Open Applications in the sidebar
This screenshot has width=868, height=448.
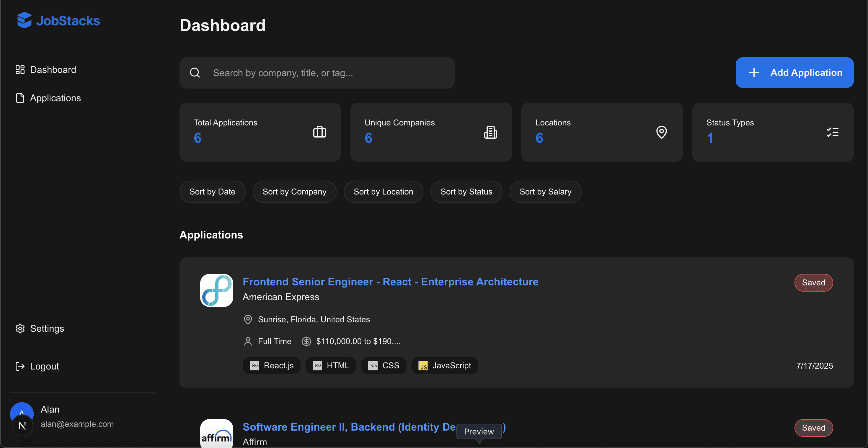pos(48,98)
